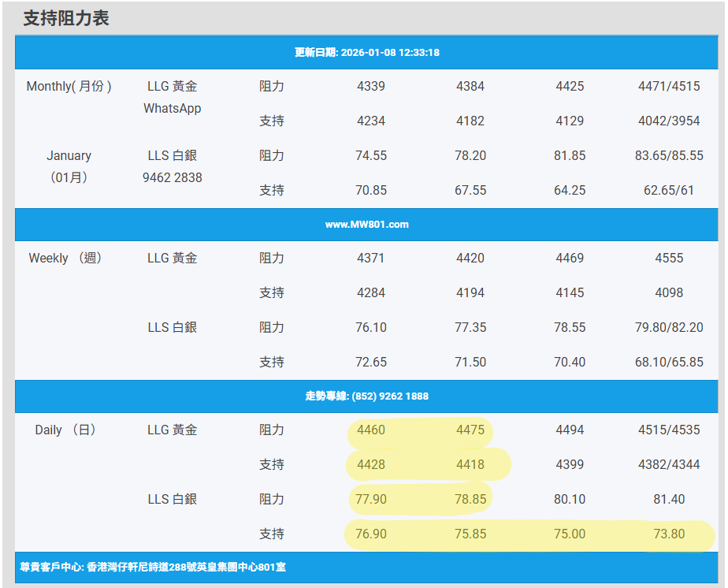728x588 pixels.
Task: Click weekly gold resistance value 4555
Action: pyautogui.click(x=669, y=259)
